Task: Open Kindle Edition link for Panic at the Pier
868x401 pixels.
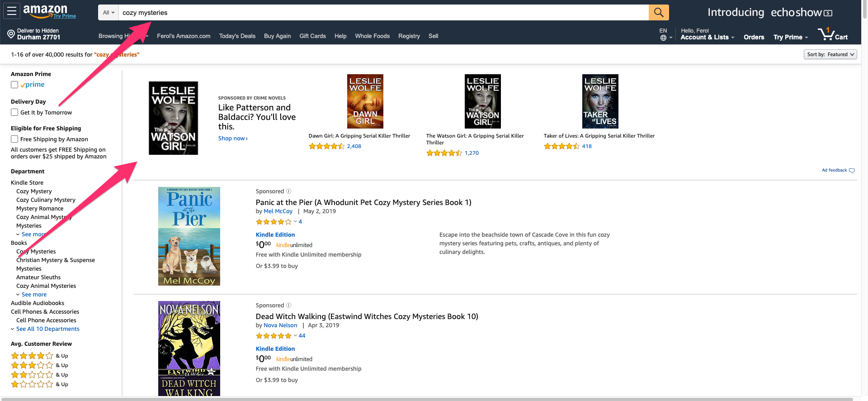Action: (x=275, y=235)
